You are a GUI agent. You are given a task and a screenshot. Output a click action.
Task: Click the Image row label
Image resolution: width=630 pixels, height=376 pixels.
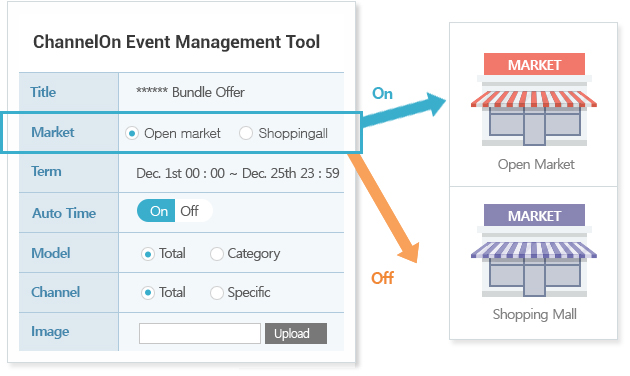[50, 331]
